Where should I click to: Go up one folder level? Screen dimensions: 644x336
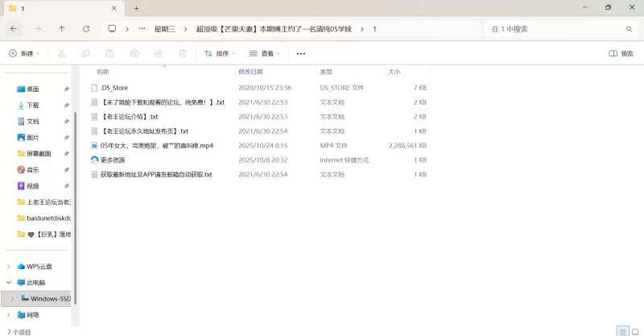(x=62, y=29)
